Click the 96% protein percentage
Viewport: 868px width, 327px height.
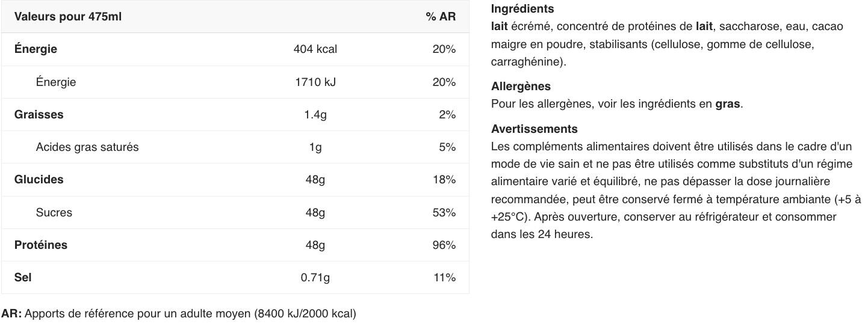(x=444, y=245)
